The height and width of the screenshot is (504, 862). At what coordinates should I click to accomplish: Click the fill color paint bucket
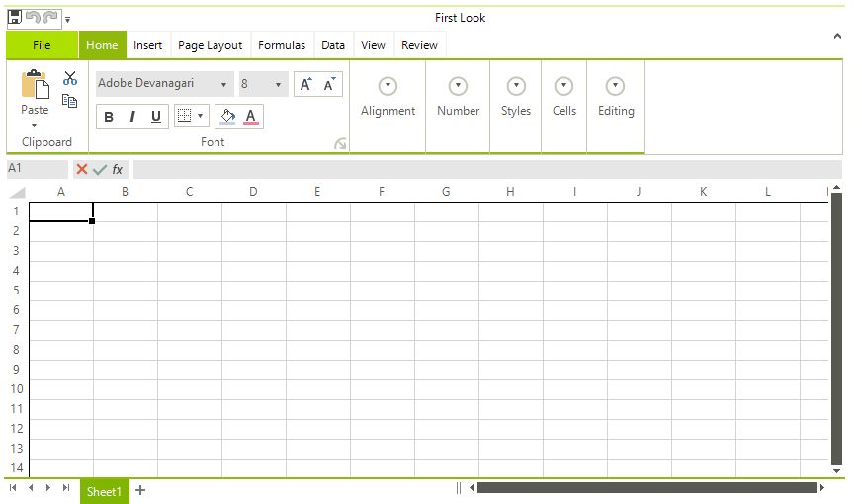pyautogui.click(x=227, y=116)
